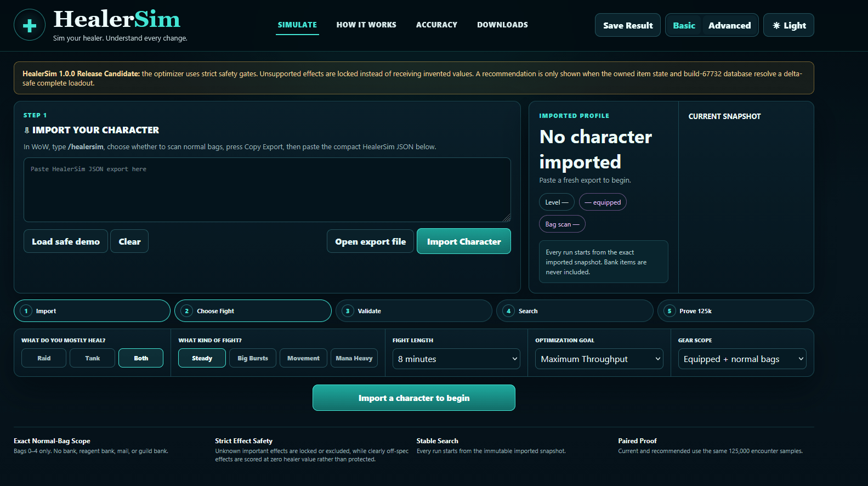
Task: Click the No character imported heading
Action: coord(596,149)
